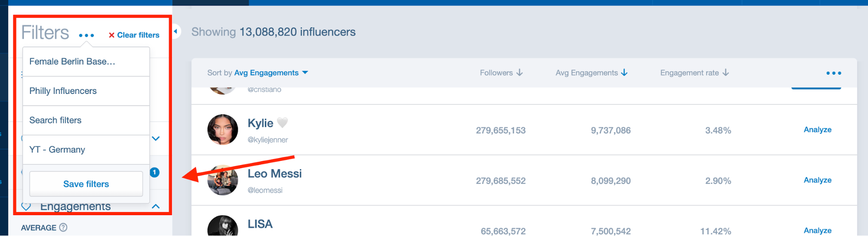This screenshot has height=236, width=868.
Task: Expand the filter section above Engagements
Action: (x=156, y=139)
